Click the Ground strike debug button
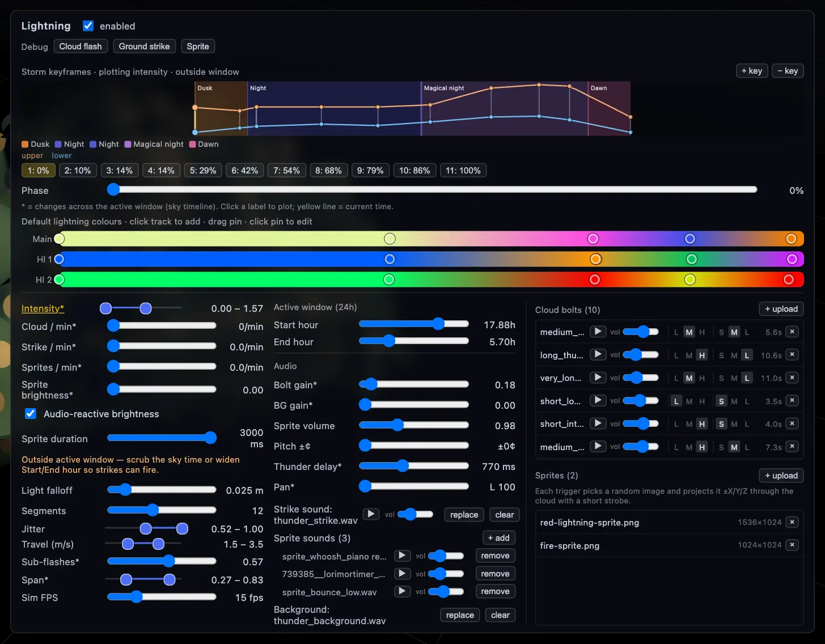Image resolution: width=825 pixels, height=644 pixels. [145, 46]
